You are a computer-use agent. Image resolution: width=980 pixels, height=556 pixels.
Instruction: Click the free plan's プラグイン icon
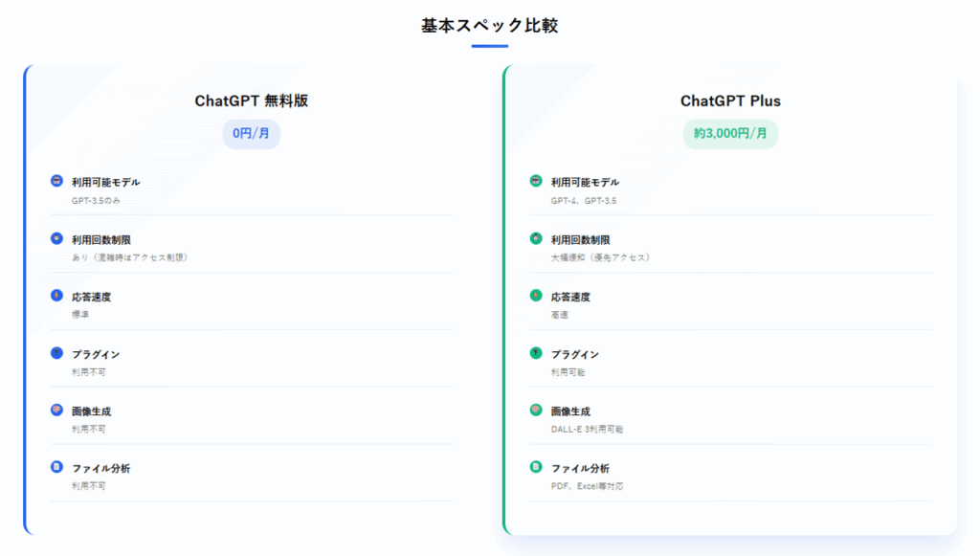[x=56, y=353]
